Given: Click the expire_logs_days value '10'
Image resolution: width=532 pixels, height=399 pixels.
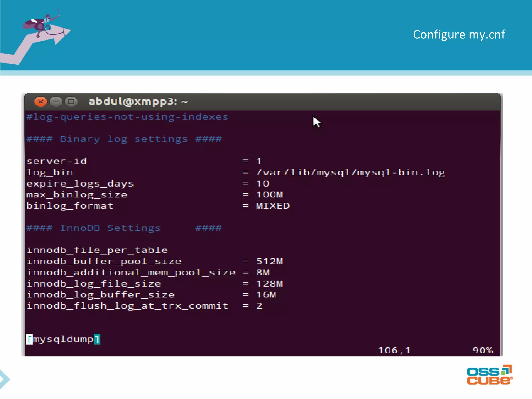Looking at the screenshot, I should tap(263, 184).
